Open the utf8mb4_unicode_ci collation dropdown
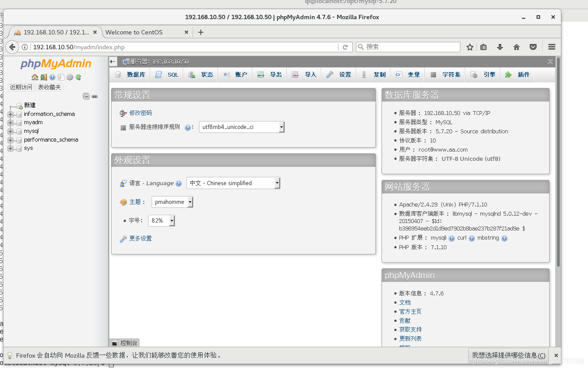 click(x=242, y=127)
